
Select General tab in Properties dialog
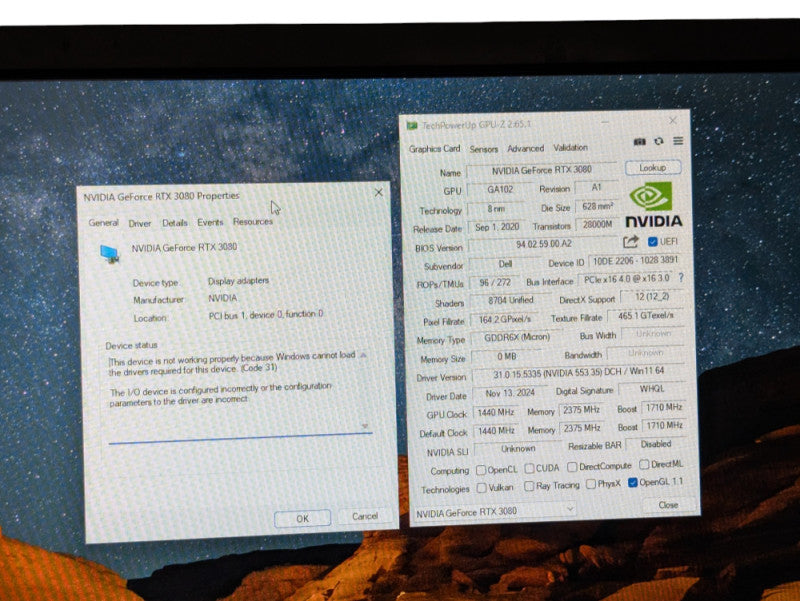104,223
